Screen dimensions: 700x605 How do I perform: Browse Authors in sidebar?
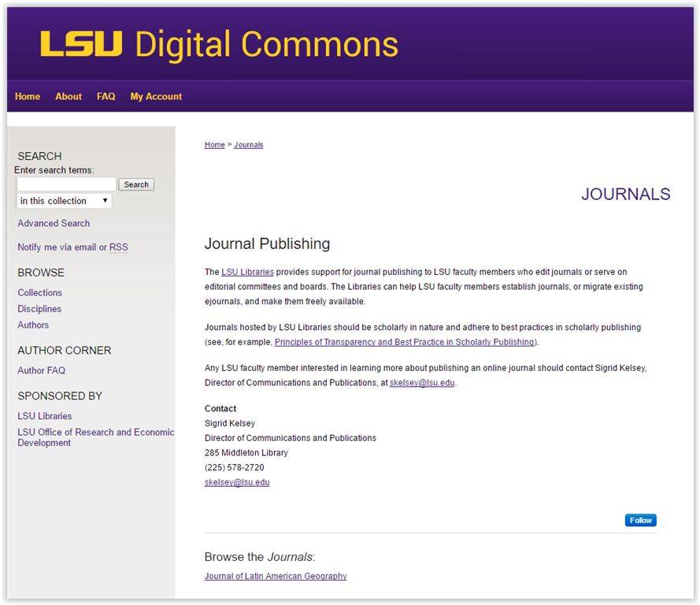tap(33, 325)
